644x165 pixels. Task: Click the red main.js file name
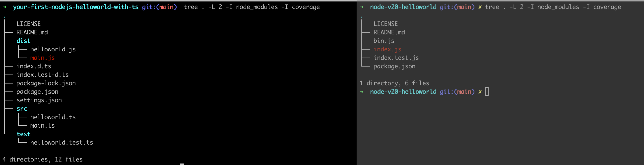point(43,58)
